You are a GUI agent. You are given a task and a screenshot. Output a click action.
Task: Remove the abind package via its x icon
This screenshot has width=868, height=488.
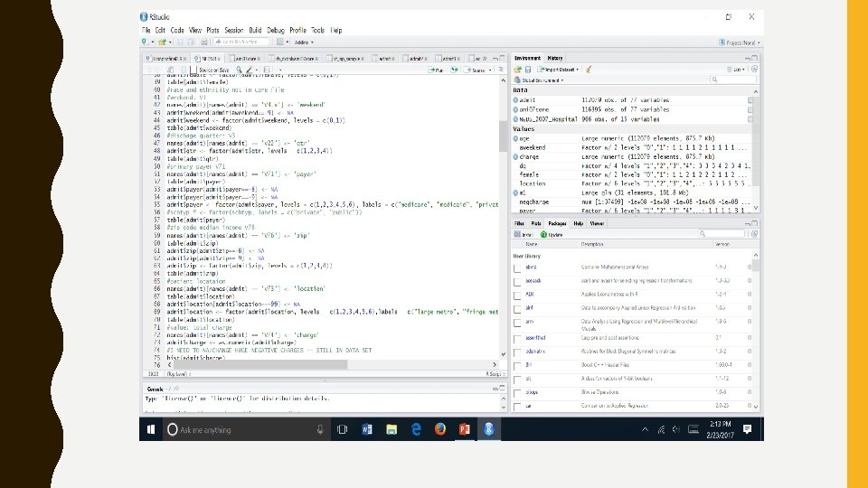(750, 267)
